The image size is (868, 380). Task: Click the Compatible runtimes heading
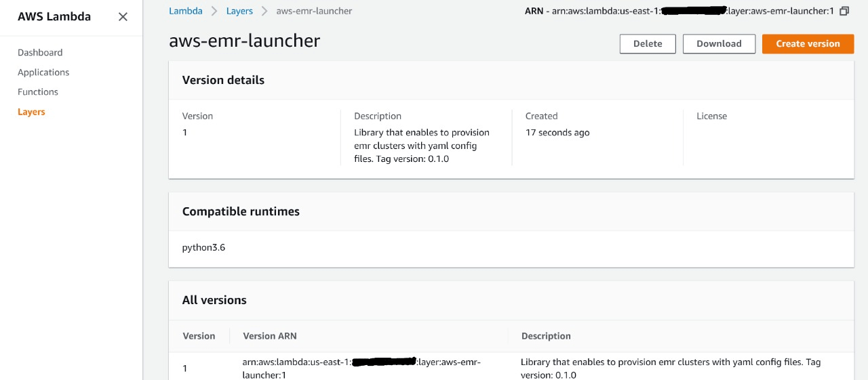coord(241,211)
